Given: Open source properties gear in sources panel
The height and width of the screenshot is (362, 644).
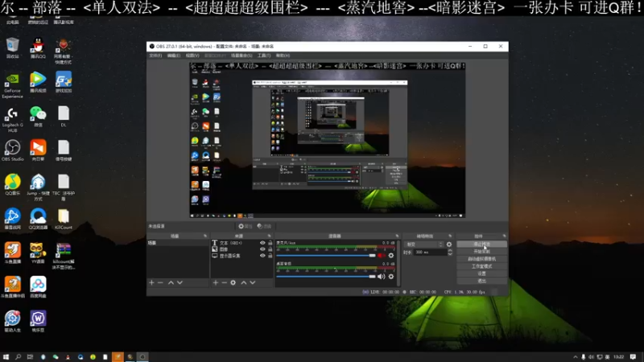Looking at the screenshot, I should 233,282.
